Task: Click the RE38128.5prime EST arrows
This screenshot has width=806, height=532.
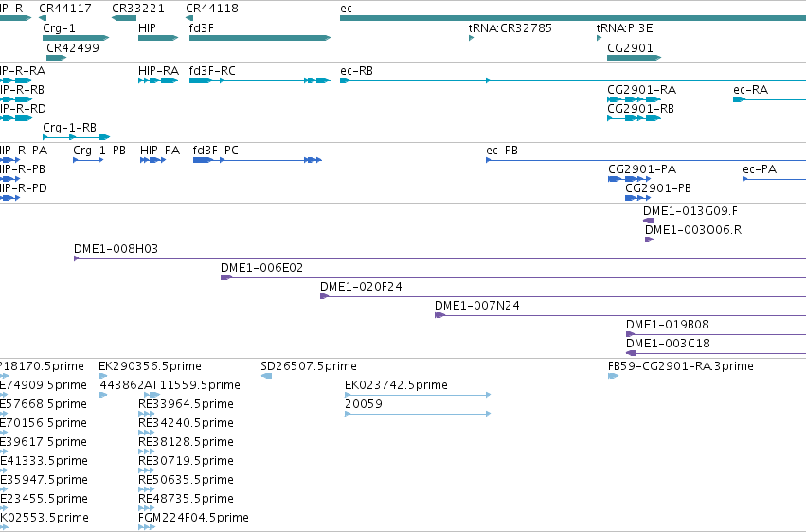Action: [147, 452]
